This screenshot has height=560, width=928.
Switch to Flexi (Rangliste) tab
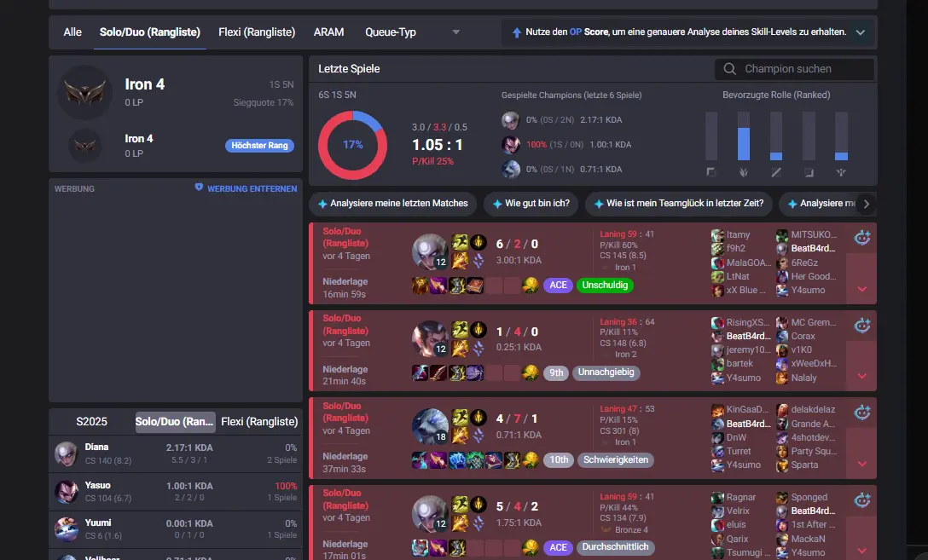point(257,32)
